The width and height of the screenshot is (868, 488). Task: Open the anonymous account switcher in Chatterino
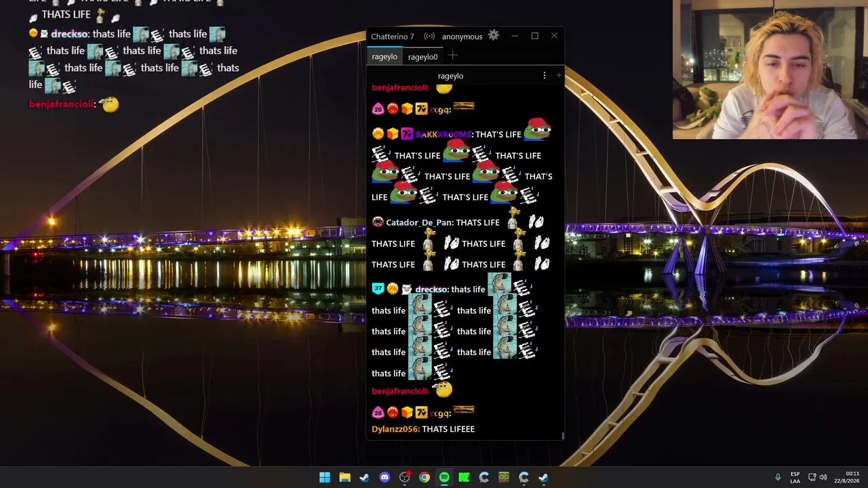462,37
